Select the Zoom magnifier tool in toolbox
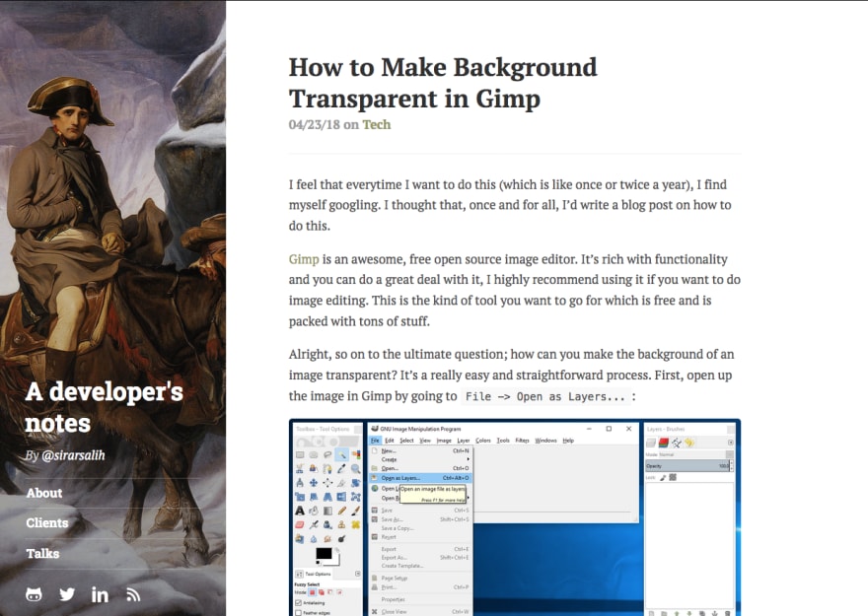 point(356,468)
